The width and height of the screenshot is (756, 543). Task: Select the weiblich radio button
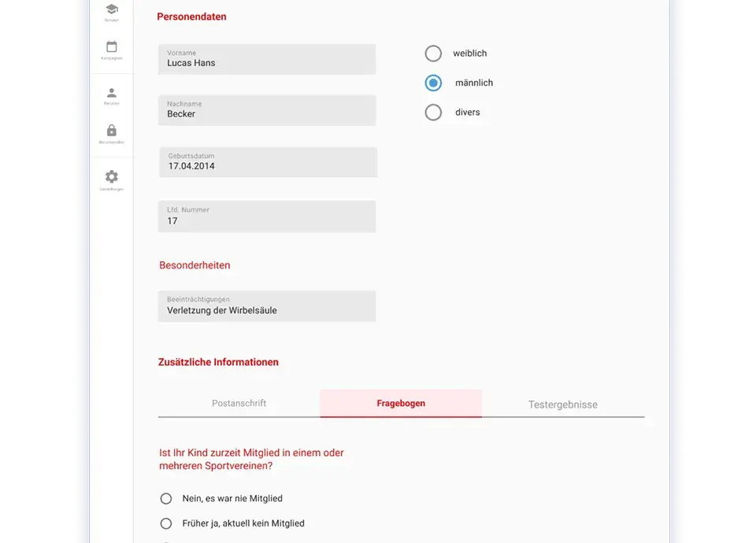tap(433, 54)
